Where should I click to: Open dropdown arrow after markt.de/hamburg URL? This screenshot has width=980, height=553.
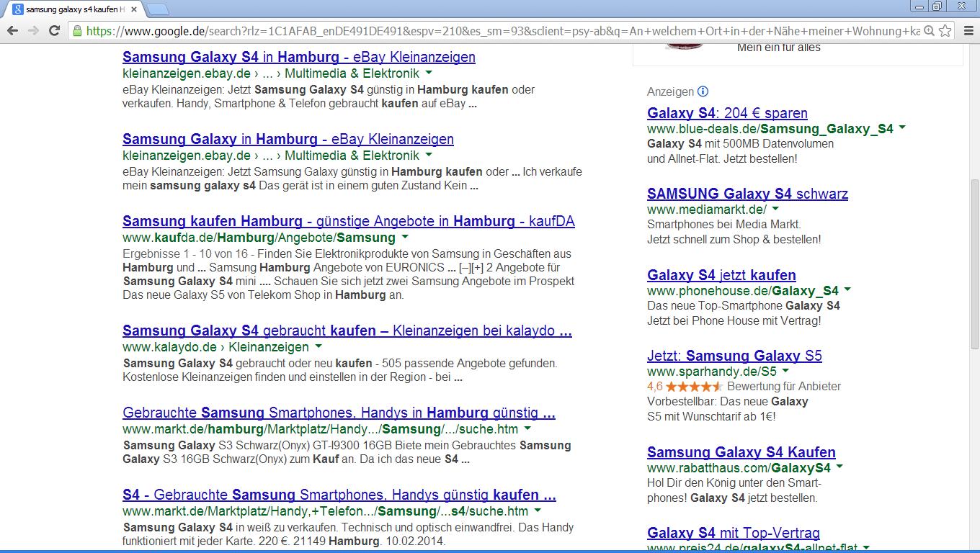pos(527,428)
